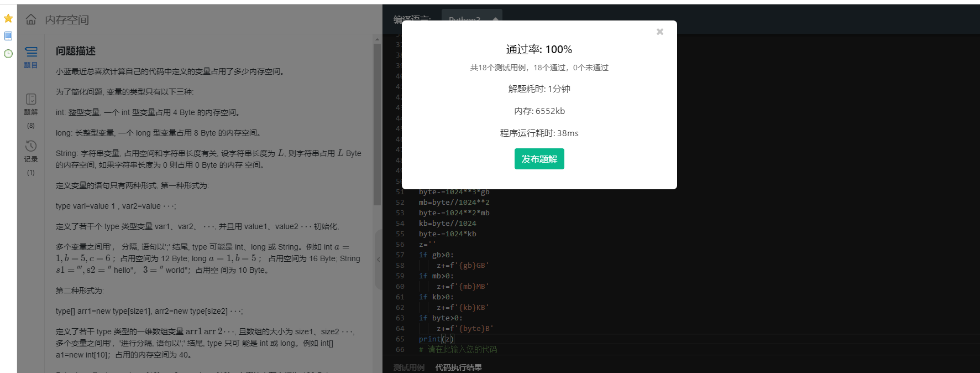
Task: Click the problem description scrollbar
Action: pos(378,125)
